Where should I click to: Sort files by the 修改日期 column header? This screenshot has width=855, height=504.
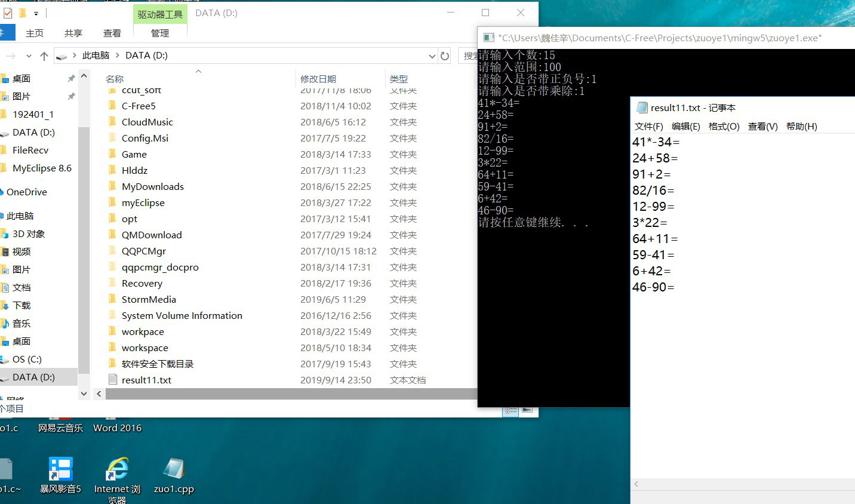point(318,79)
